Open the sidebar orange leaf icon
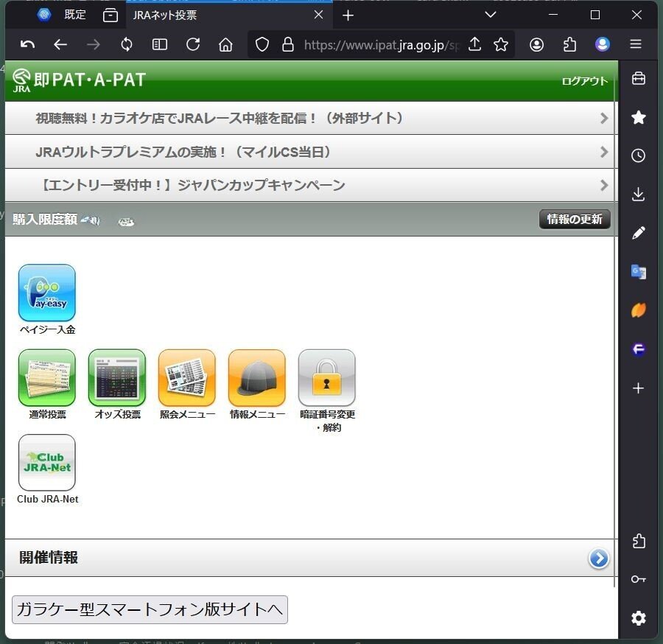 click(x=639, y=310)
